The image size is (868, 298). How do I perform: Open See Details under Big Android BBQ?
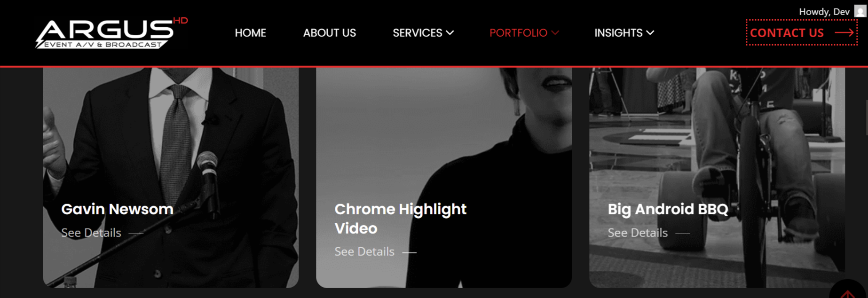(638, 233)
